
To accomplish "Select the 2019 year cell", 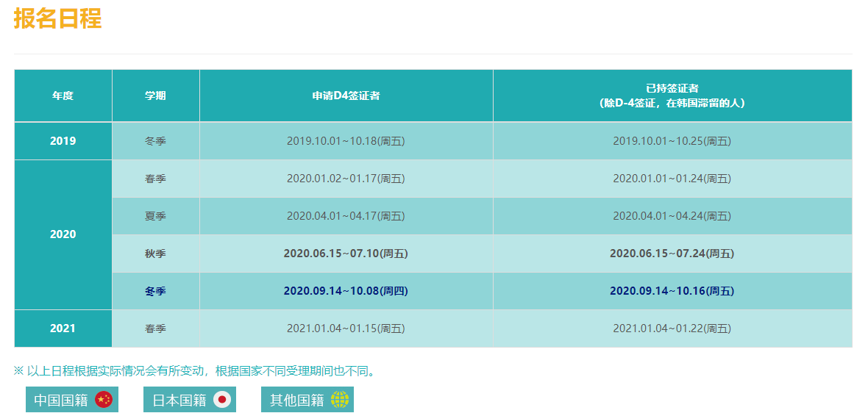I will [63, 141].
